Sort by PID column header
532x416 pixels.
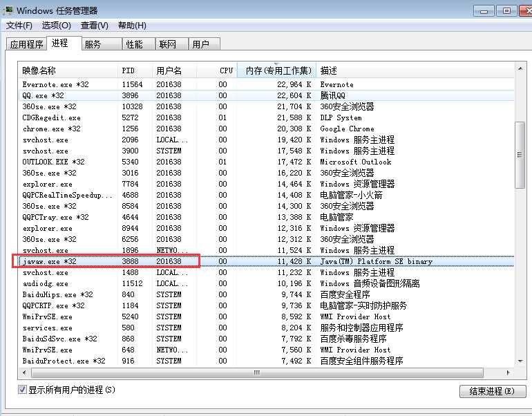135,70
